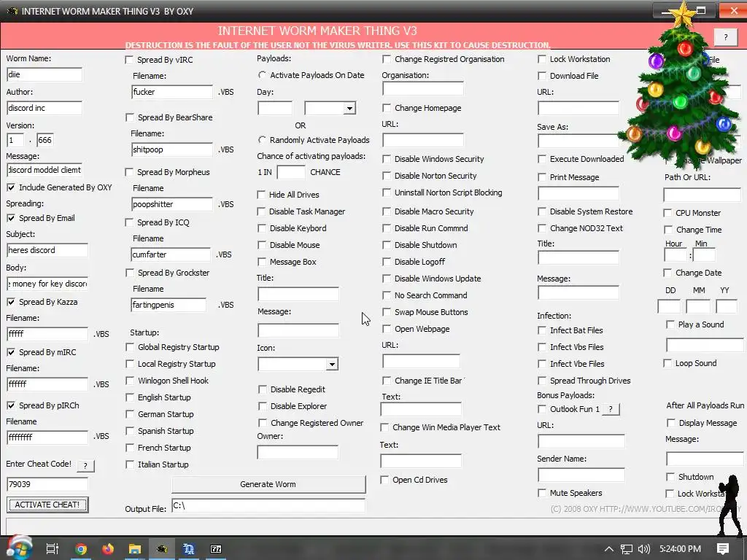This screenshot has width=747, height=560.
Task: Check the Disable Regedit checkbox
Action: (x=262, y=389)
